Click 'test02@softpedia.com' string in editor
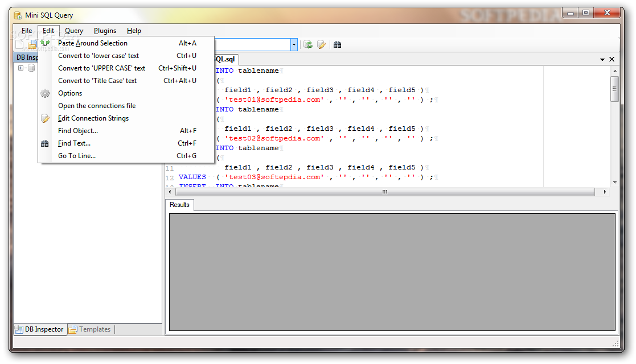636x364 pixels. click(274, 139)
